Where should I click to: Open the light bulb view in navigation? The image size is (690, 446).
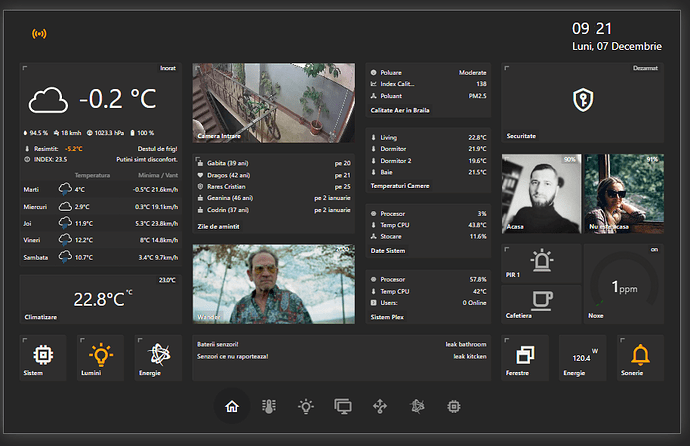pos(306,406)
